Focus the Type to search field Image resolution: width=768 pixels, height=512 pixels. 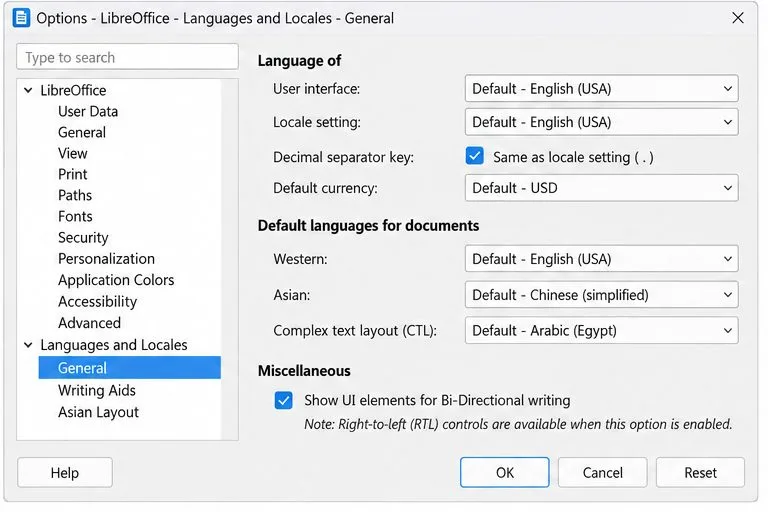[127, 57]
